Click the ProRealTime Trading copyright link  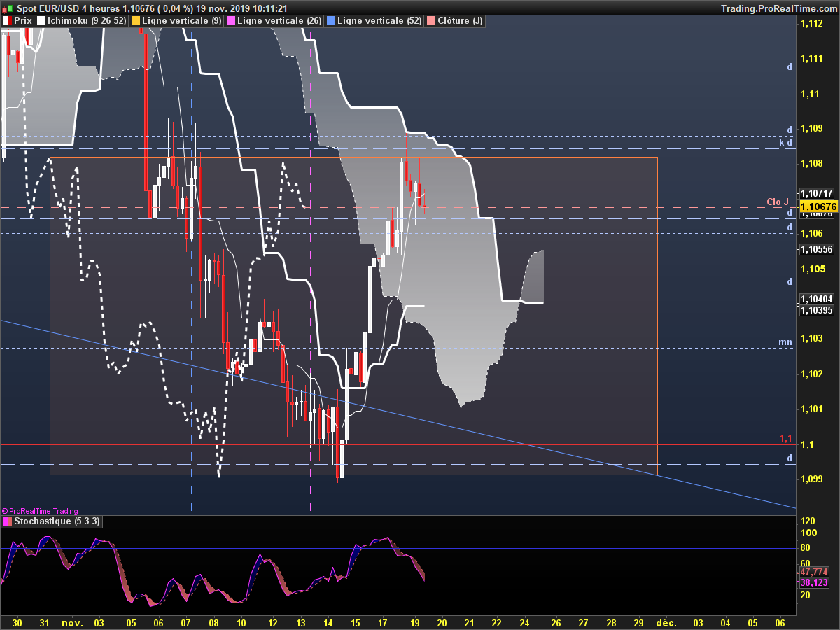[40, 511]
